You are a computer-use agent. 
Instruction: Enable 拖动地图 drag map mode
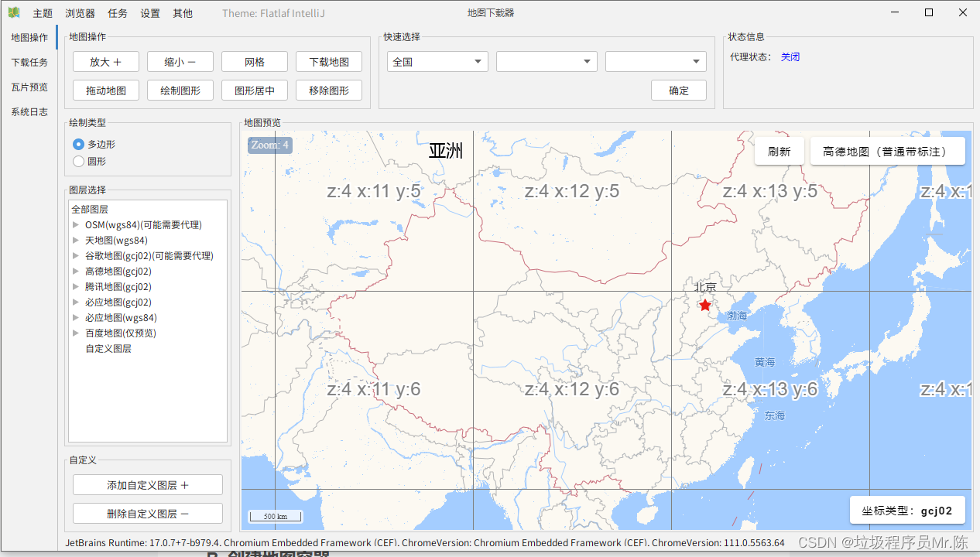pyautogui.click(x=105, y=90)
